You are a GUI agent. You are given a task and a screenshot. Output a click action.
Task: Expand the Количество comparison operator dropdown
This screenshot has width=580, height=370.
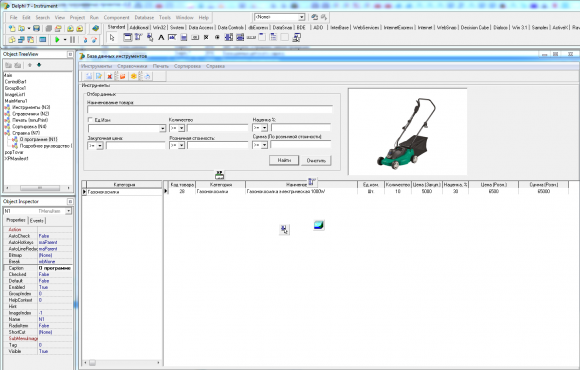181,128
